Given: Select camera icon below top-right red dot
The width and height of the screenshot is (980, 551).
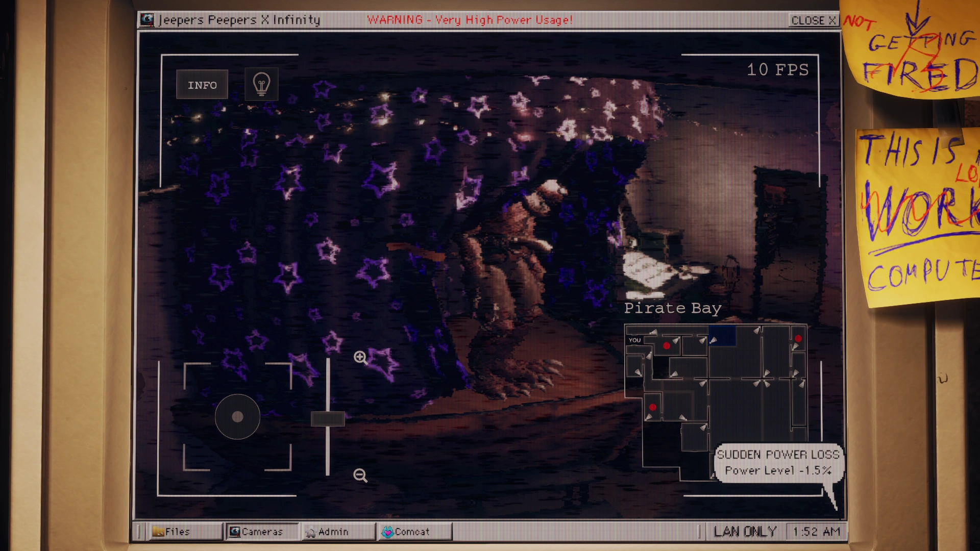Looking at the screenshot, I should (x=795, y=346).
